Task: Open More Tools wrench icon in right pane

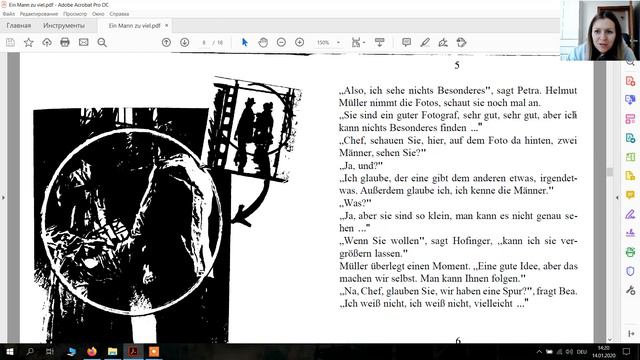Action: [630, 290]
